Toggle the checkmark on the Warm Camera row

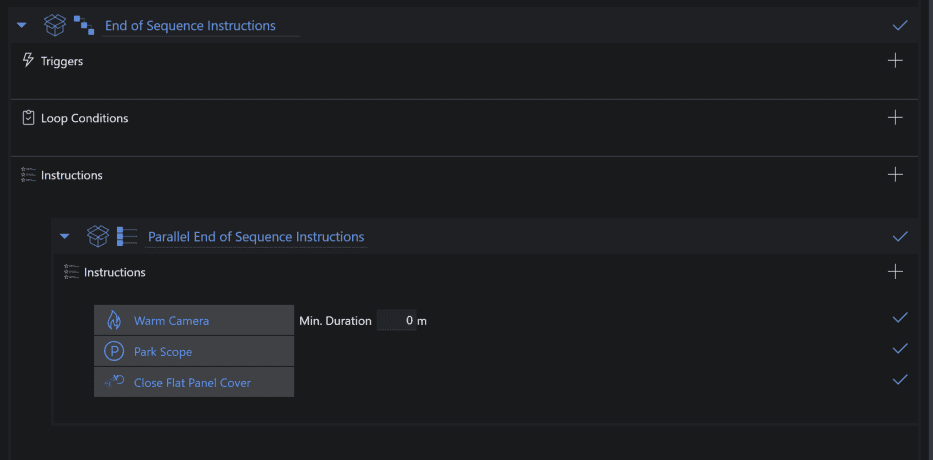click(900, 318)
